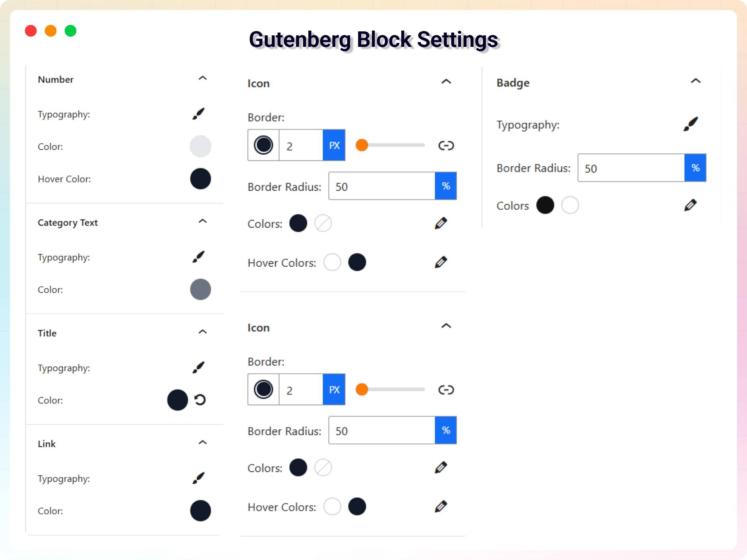Image resolution: width=747 pixels, height=560 pixels.
Task: Click the % unit for top Icon radius
Action: coord(446,186)
